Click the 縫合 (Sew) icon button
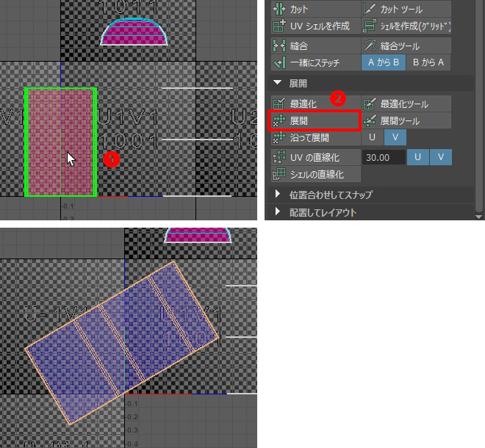485x448 pixels. (279, 46)
